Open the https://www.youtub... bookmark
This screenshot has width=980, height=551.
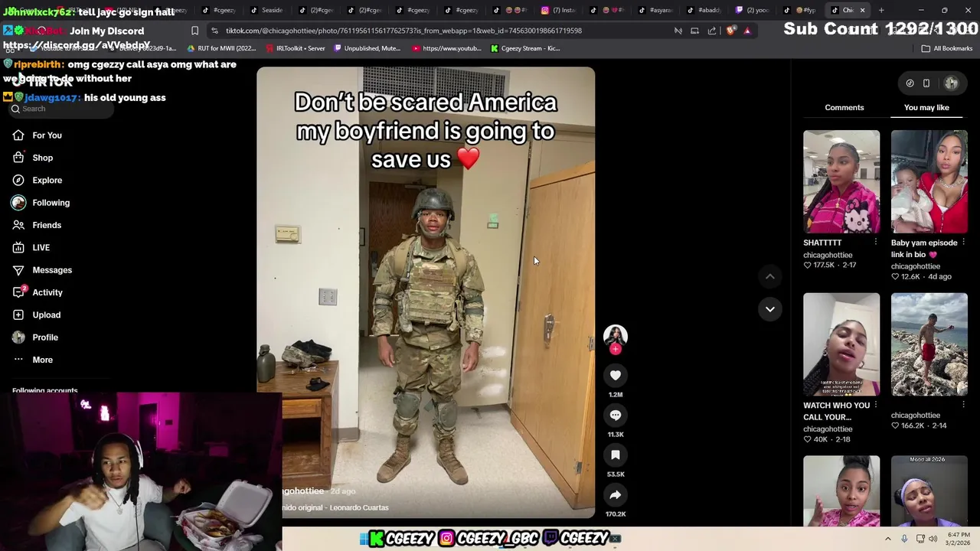tap(447, 48)
